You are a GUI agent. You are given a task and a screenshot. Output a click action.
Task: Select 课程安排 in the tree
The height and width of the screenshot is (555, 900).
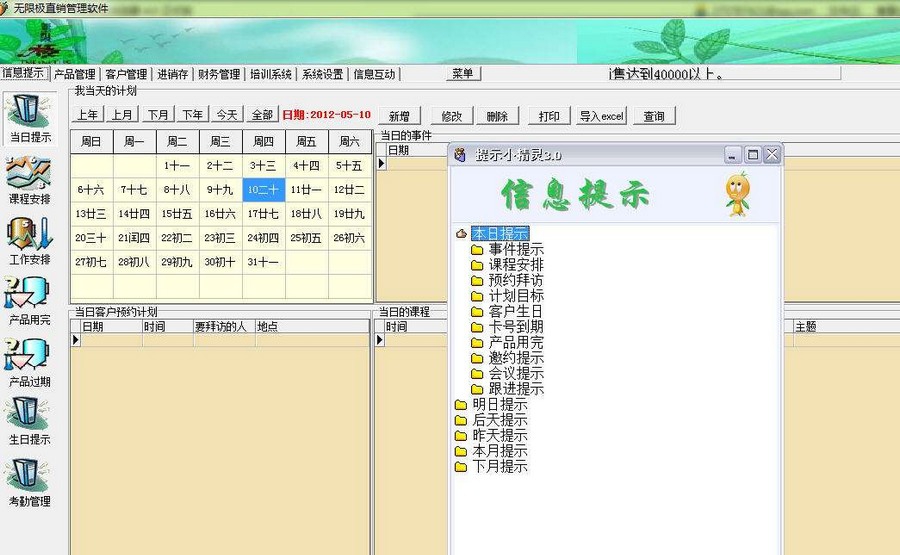[x=516, y=265]
